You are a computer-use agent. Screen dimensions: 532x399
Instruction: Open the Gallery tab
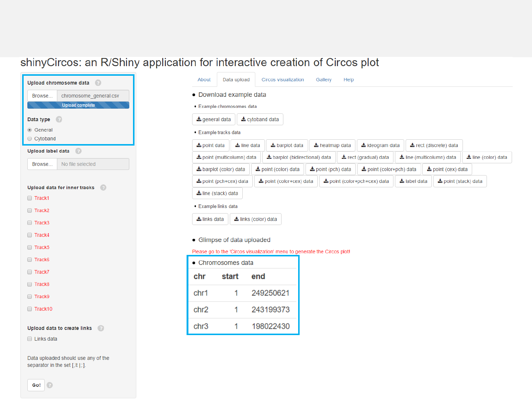tap(324, 79)
